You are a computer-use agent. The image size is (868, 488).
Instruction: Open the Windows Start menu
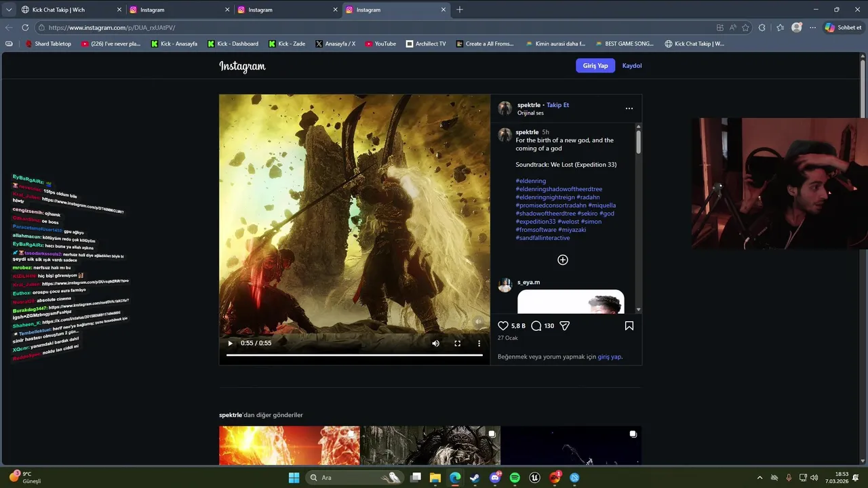[294, 478]
